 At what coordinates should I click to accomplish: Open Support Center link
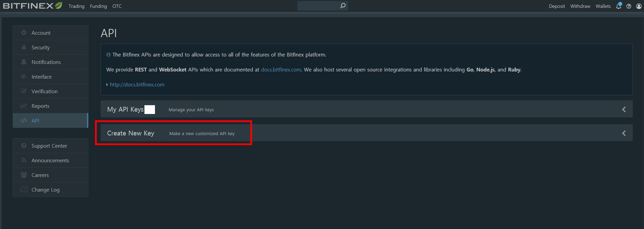click(50, 146)
